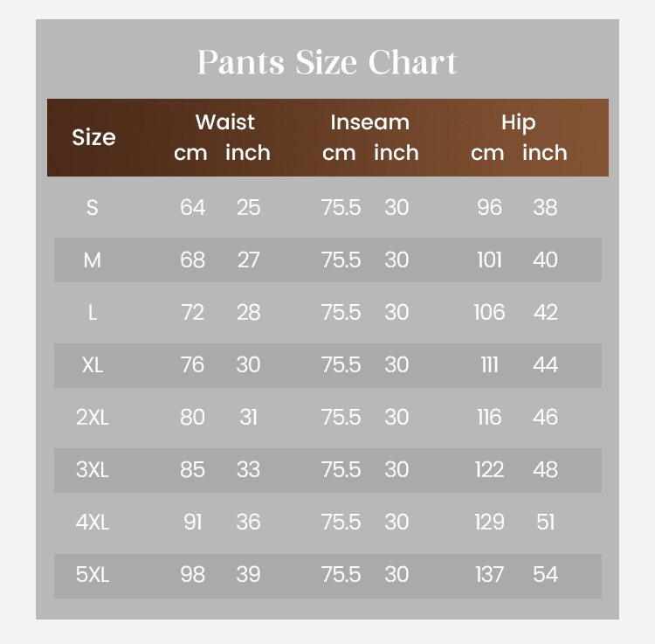Select the Inseam column header
The height and width of the screenshot is (644, 655).
[x=369, y=122]
